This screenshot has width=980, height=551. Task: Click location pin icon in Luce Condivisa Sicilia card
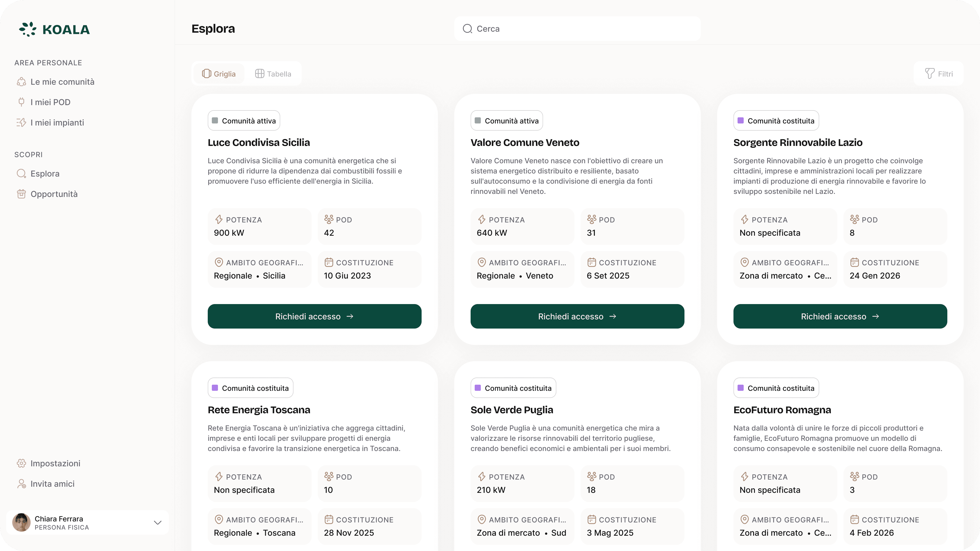click(219, 262)
